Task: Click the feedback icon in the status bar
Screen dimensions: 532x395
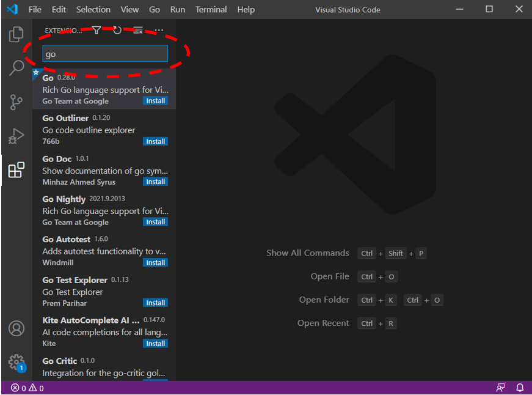Action: (500, 388)
